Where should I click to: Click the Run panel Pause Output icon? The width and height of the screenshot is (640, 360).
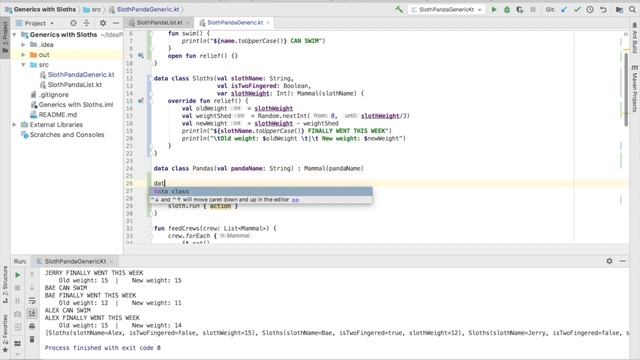[18, 301]
